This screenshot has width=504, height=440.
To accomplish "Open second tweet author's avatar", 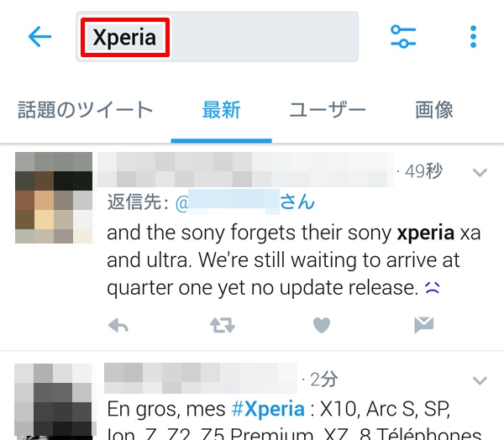I will click(x=54, y=401).
